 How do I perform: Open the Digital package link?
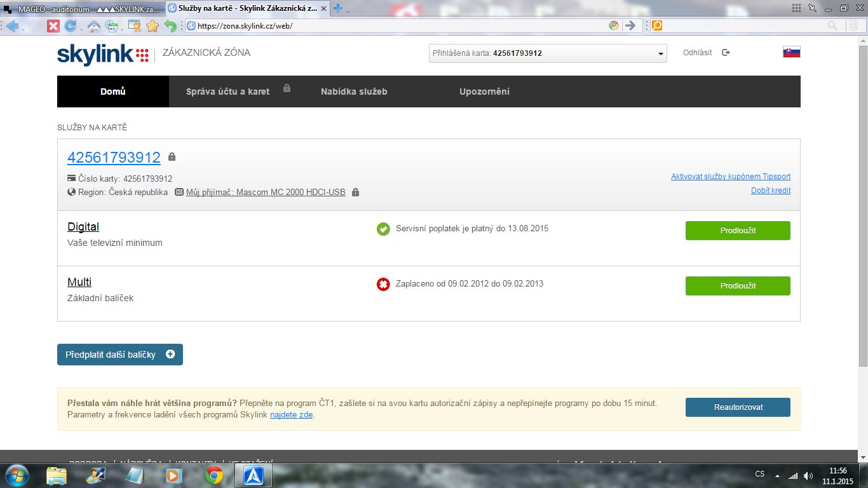(83, 227)
